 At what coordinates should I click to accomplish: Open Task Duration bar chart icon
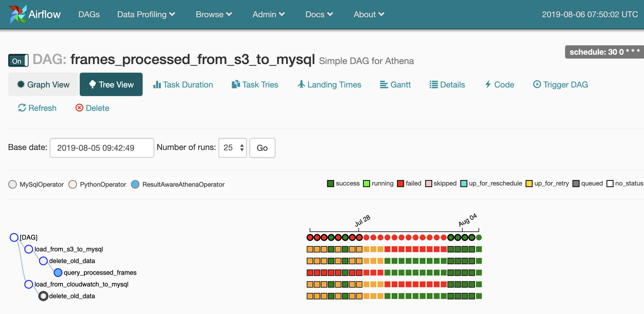157,85
